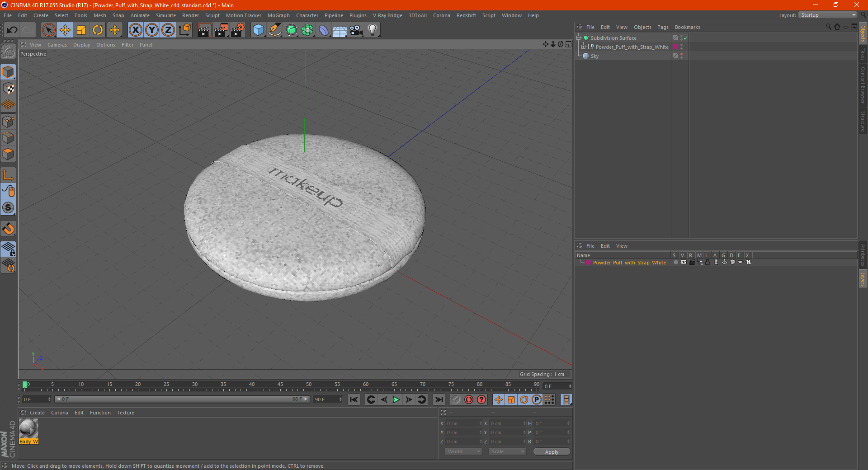The image size is (868, 470).
Task: Add a camera object
Action: pyautogui.click(x=356, y=30)
